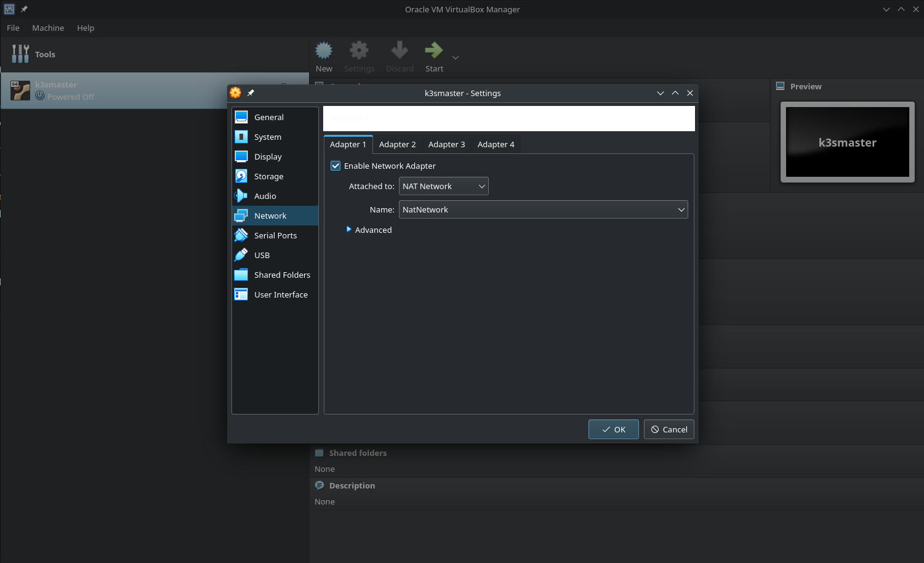Open the Start button dropdown arrow

pyautogui.click(x=456, y=57)
